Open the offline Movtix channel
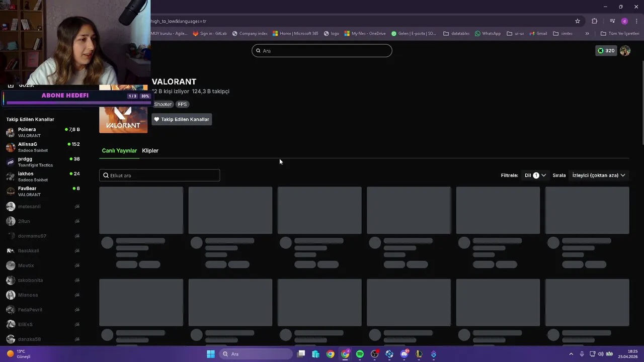The height and width of the screenshot is (362, 644). 43,265
